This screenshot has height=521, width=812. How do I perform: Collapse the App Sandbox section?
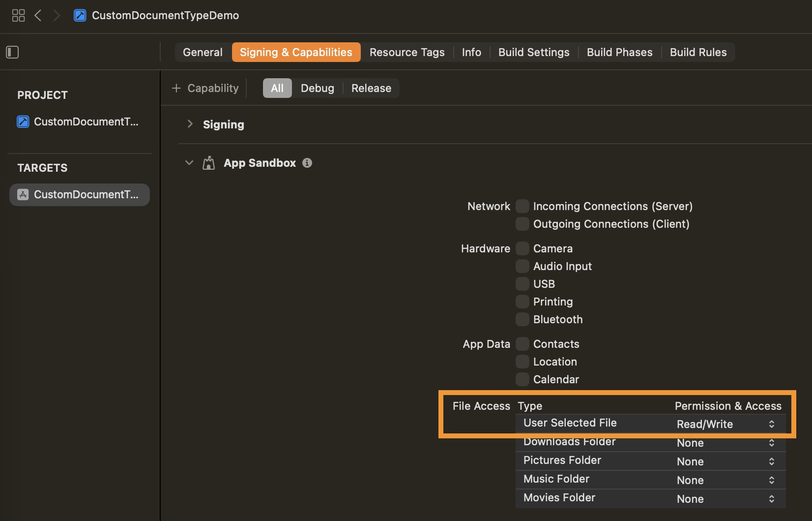189,162
